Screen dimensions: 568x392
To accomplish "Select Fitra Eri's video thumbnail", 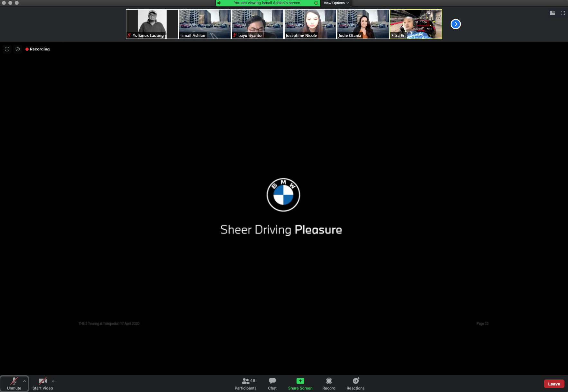I will [x=416, y=24].
